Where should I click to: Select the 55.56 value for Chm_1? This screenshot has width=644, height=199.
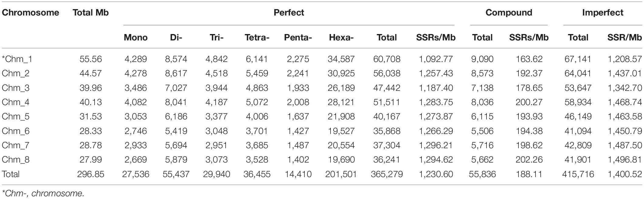[91, 59]
